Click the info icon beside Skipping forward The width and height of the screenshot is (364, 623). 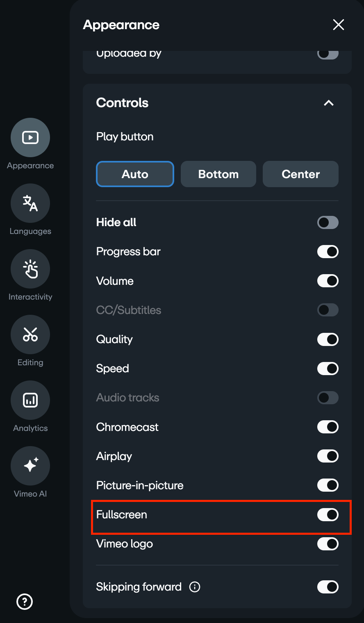(x=195, y=587)
